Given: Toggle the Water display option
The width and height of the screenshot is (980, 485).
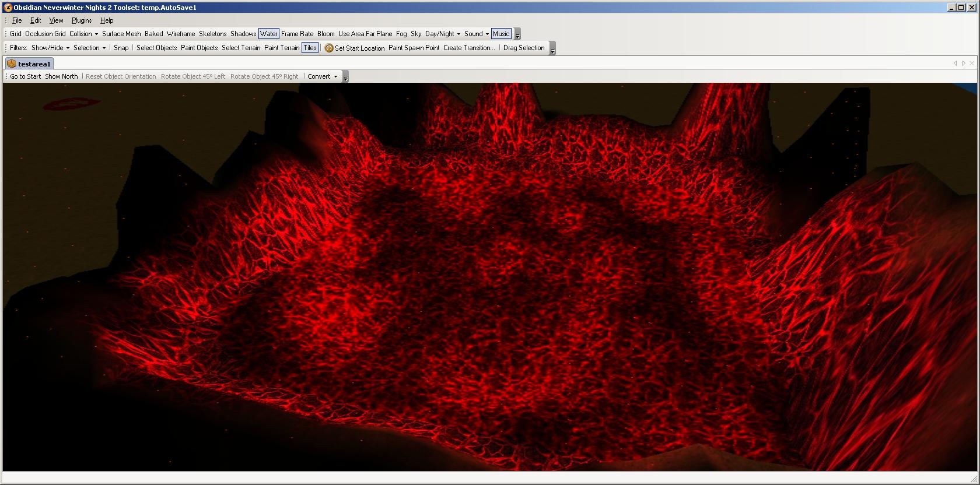Looking at the screenshot, I should coord(269,34).
